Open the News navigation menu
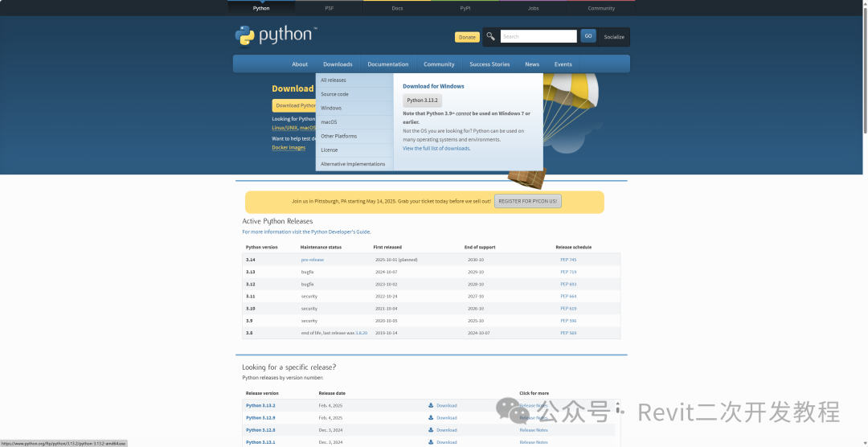 [x=532, y=64]
